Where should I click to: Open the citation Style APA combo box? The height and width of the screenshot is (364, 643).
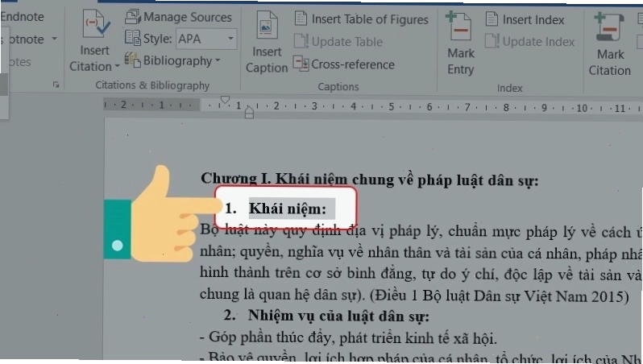(x=206, y=39)
